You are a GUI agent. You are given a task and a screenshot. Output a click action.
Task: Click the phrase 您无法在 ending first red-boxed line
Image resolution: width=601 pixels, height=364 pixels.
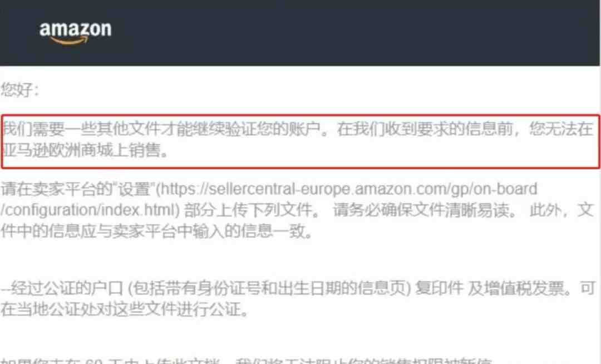coord(561,130)
